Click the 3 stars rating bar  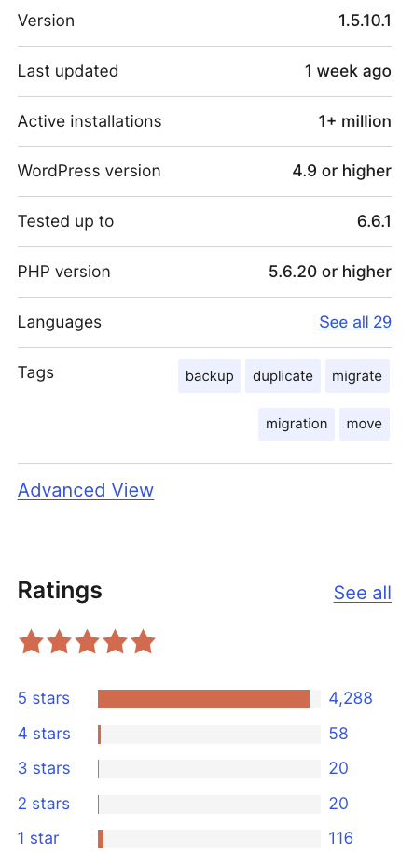point(209,769)
